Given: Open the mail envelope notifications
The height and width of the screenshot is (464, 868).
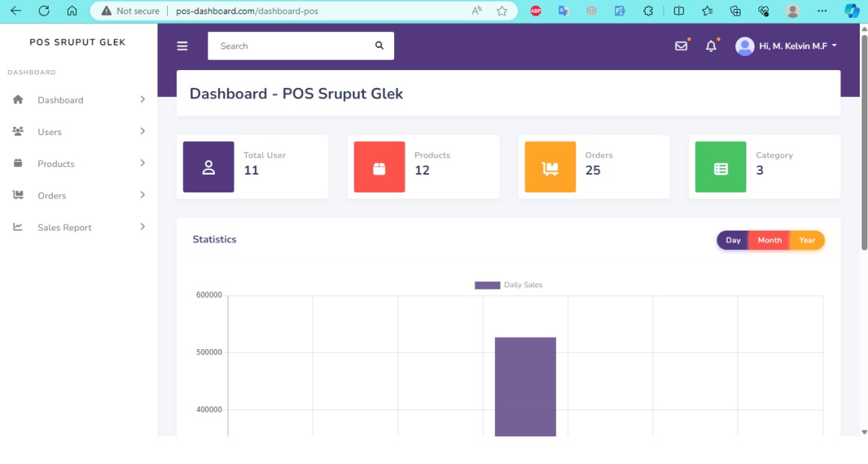Looking at the screenshot, I should (x=681, y=46).
